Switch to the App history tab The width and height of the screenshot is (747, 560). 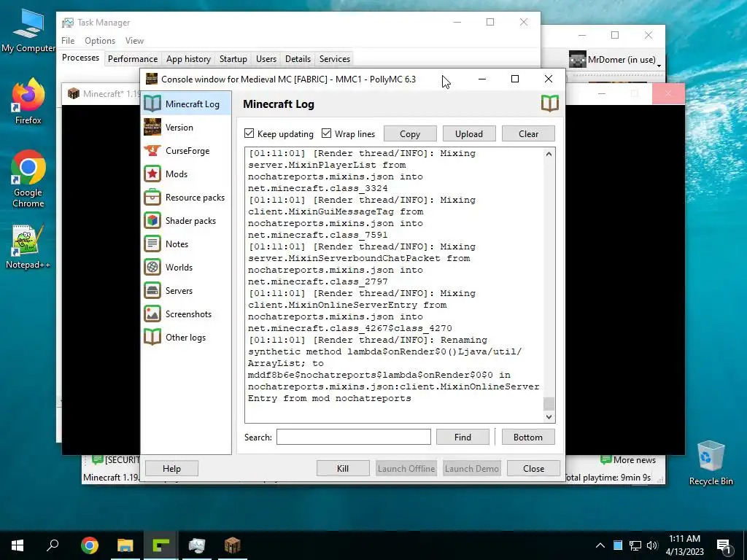tap(188, 58)
